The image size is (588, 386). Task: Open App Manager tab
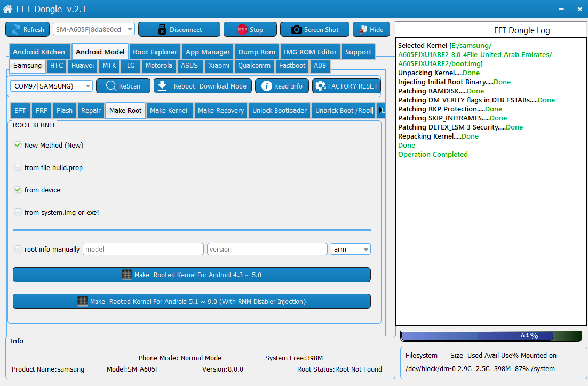pyautogui.click(x=208, y=52)
